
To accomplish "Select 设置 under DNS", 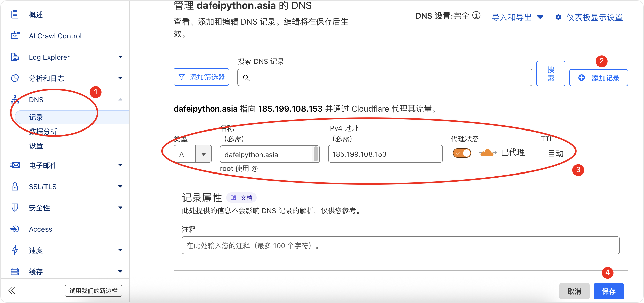I will tap(36, 146).
